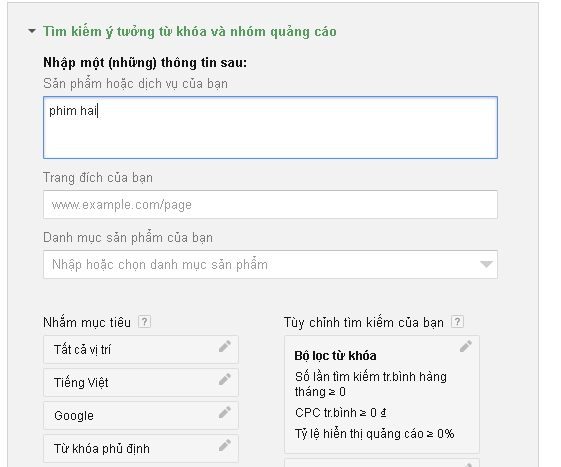Viewport: 561px width, 467px height.
Task: Open the 'Bộ lọc từ khóa' filter panel
Action: tap(382, 394)
